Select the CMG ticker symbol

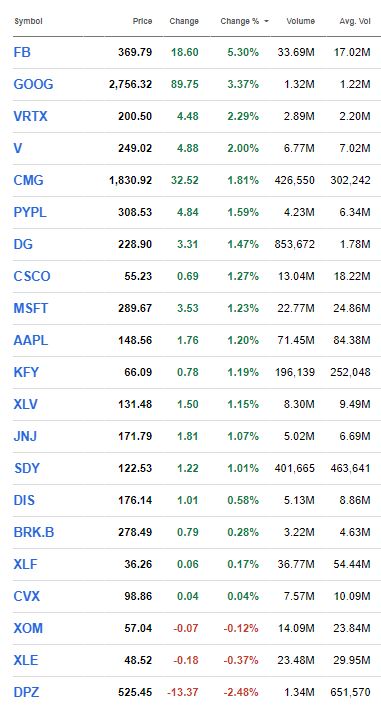29,180
